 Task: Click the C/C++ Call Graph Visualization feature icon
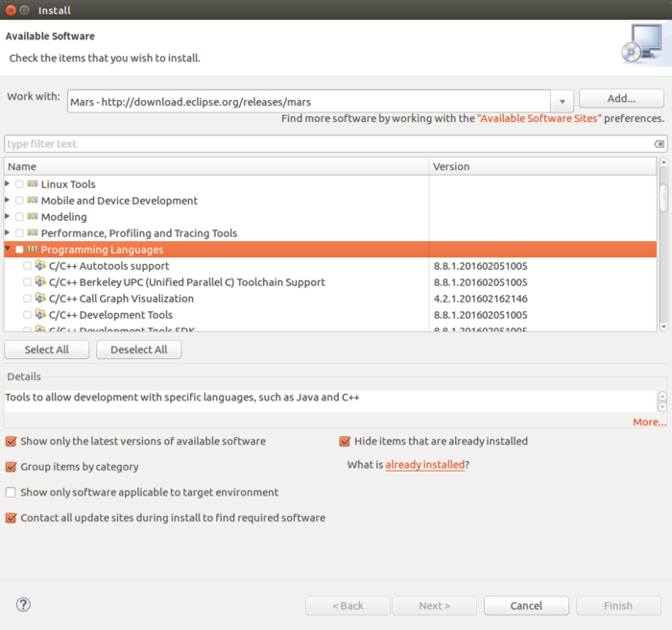click(40, 298)
